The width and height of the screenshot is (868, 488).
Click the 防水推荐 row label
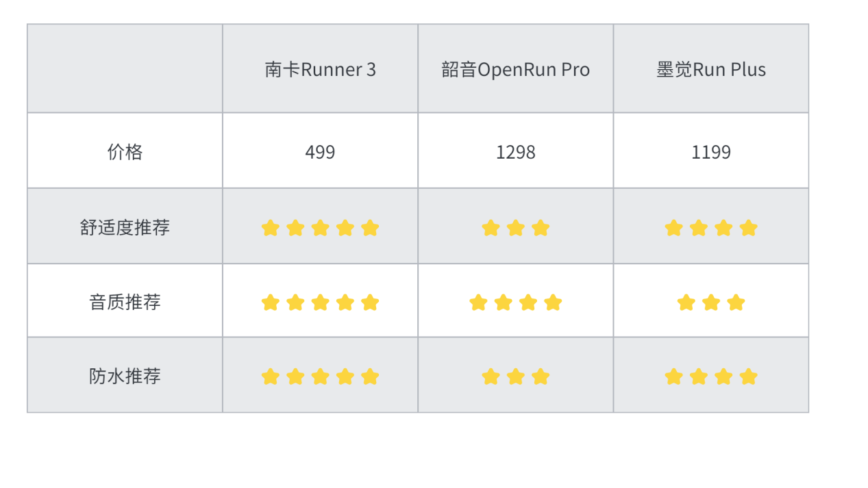pos(125,375)
